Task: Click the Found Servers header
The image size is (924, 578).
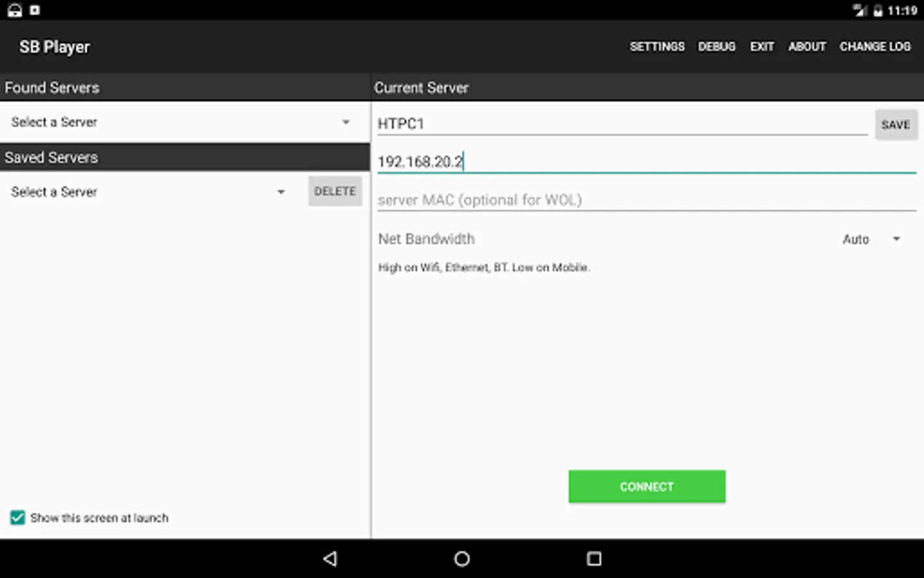Action: pyautogui.click(x=52, y=87)
